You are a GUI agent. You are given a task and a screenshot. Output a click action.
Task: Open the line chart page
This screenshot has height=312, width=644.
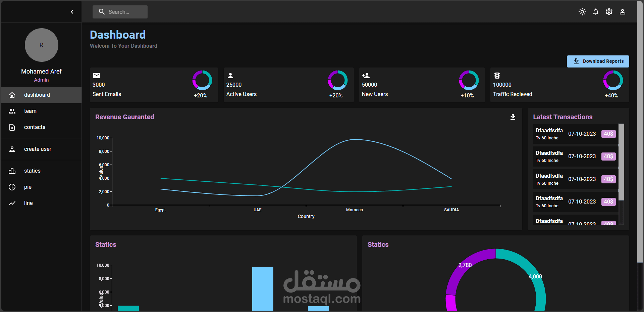(x=42, y=203)
